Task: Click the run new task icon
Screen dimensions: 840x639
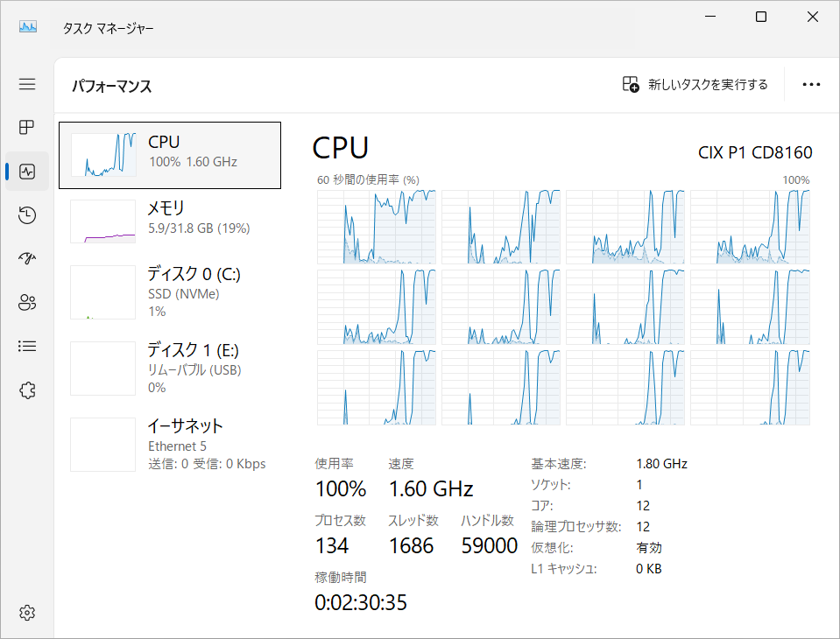Action: [x=631, y=84]
